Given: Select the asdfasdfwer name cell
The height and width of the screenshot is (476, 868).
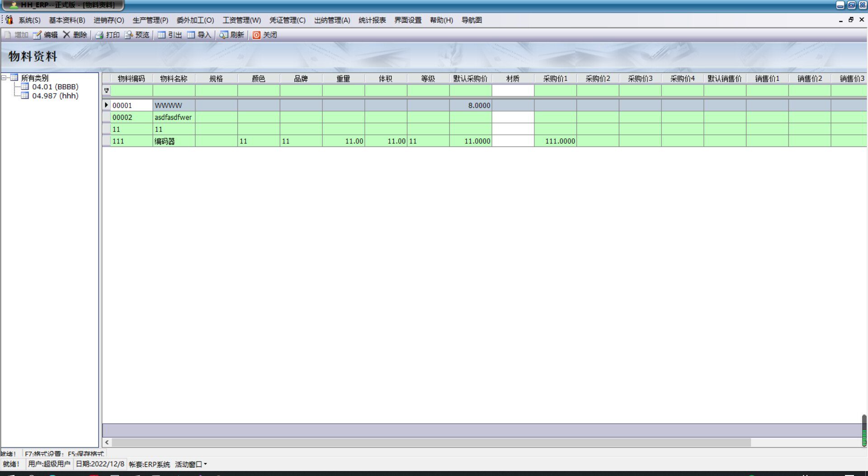Looking at the screenshot, I should pyautogui.click(x=174, y=117).
